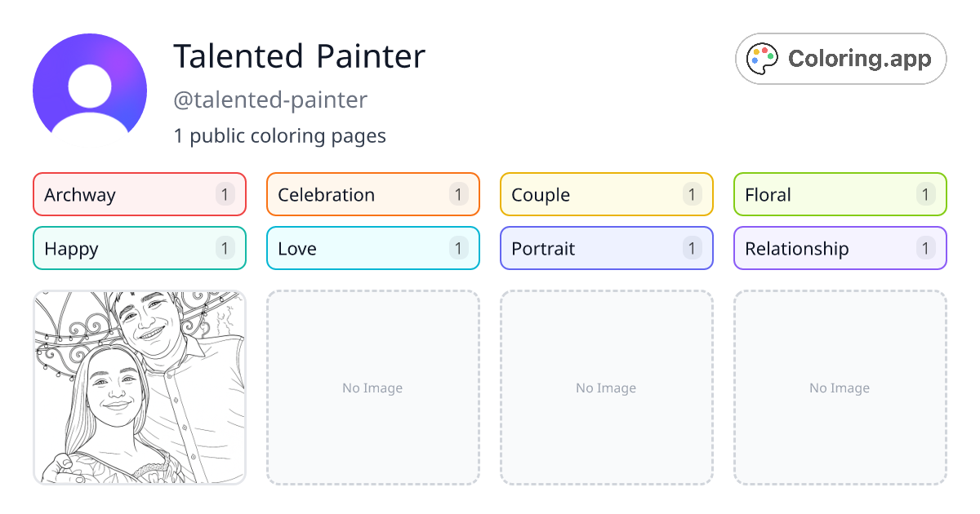Click the count badge on Happy tag
Screen dimensions: 980x514
(225, 248)
